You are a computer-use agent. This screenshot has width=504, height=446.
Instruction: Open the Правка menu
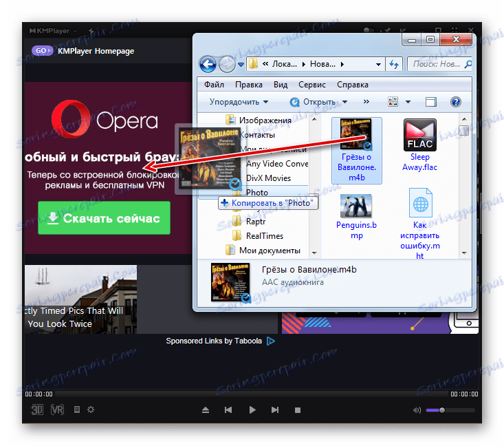tap(248, 85)
